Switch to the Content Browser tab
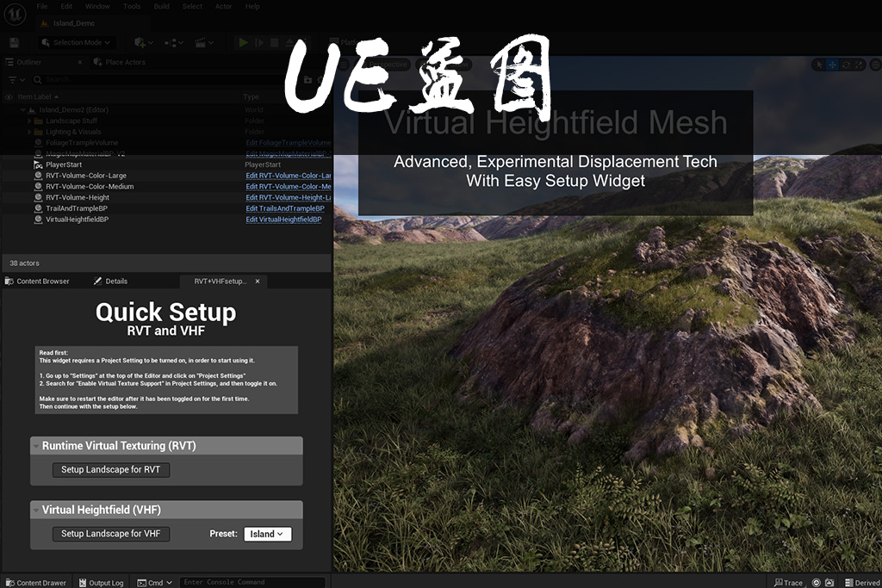The height and width of the screenshot is (588, 882). (38, 281)
